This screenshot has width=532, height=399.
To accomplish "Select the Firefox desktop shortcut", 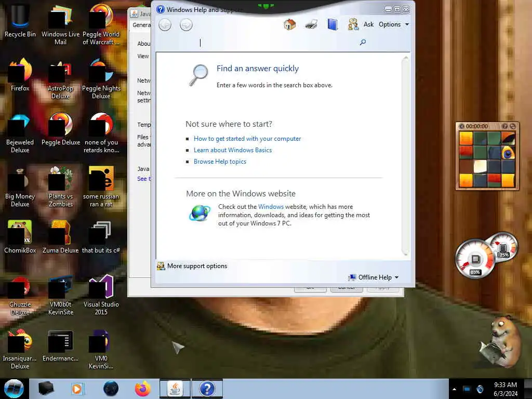I will pos(20,75).
